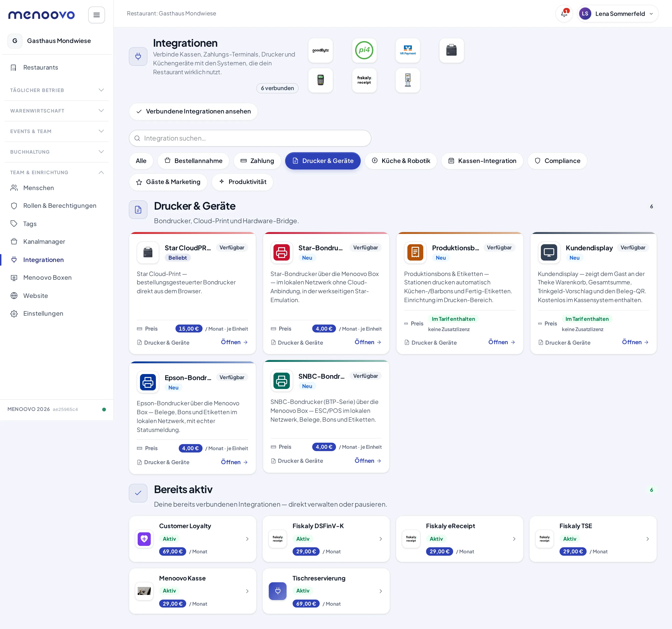Image resolution: width=672 pixels, height=629 pixels.
Task: Collapse the Team & Einrichtung section
Action: point(57,173)
